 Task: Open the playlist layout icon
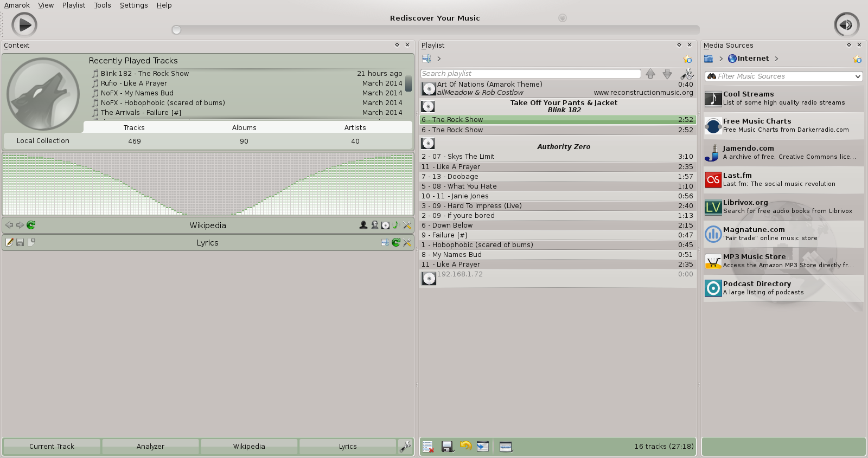[x=506, y=447]
